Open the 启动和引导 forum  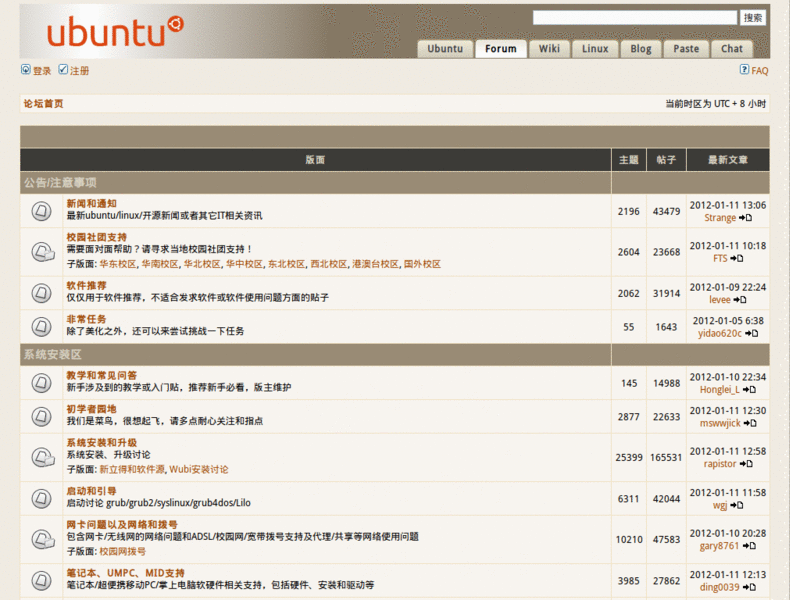click(92, 491)
